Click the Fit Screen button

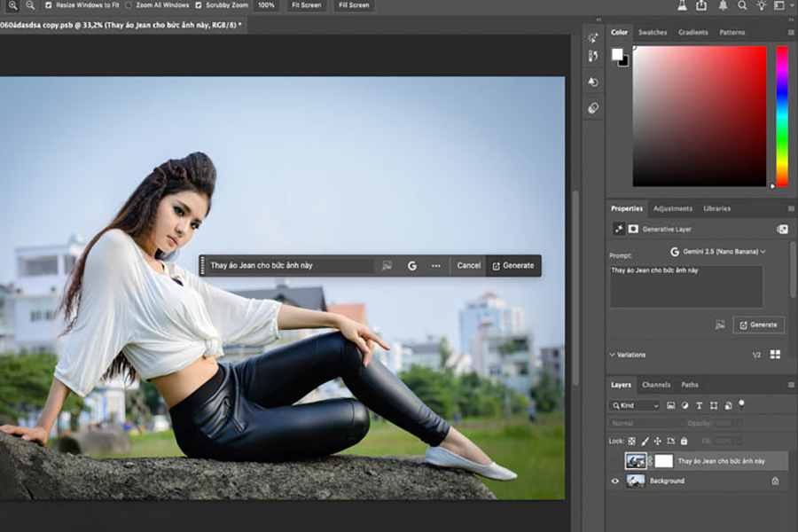coord(306,5)
